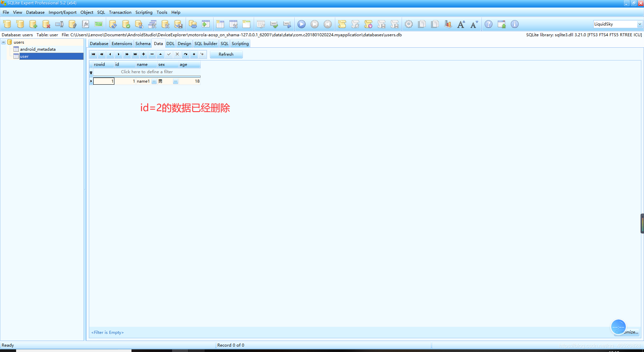Switch to the Design tab
Image resolution: width=644 pixels, height=352 pixels.
pyautogui.click(x=184, y=44)
